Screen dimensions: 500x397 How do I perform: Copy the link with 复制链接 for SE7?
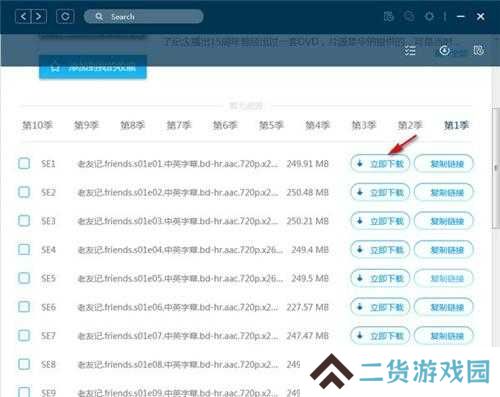coord(444,336)
